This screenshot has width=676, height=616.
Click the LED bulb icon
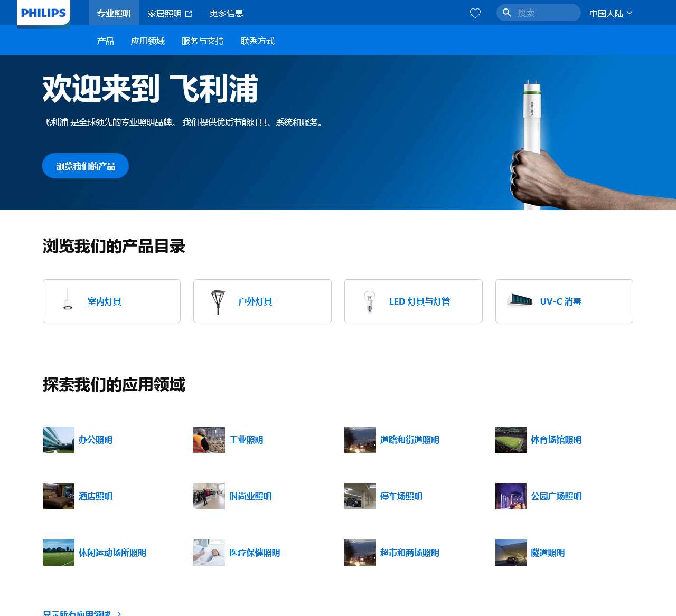pos(370,301)
